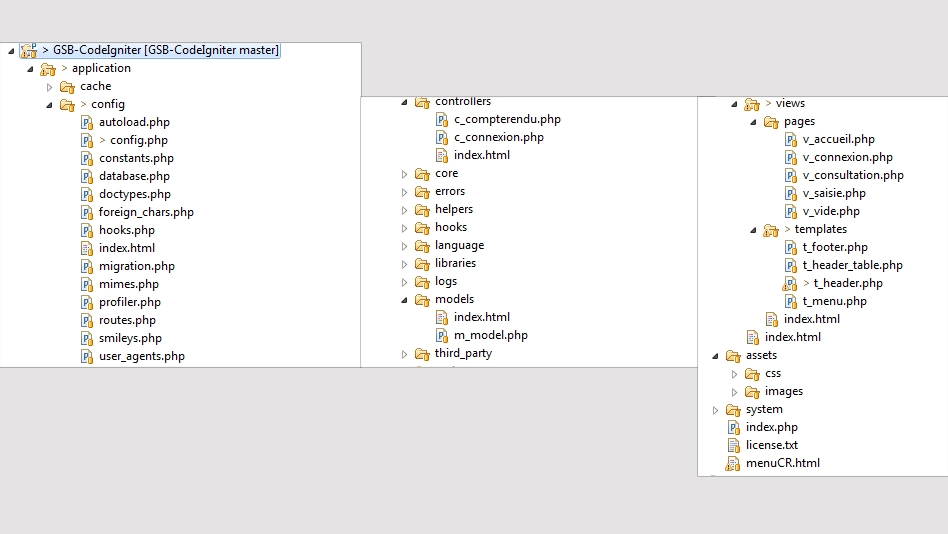
Task: Select t_header_table.php file name
Action: tap(852, 265)
